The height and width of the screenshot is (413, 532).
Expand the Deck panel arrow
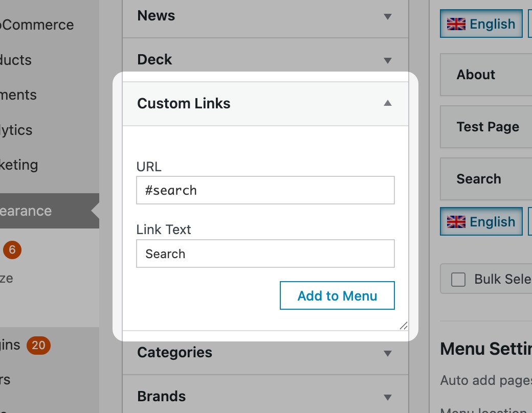[x=387, y=60]
